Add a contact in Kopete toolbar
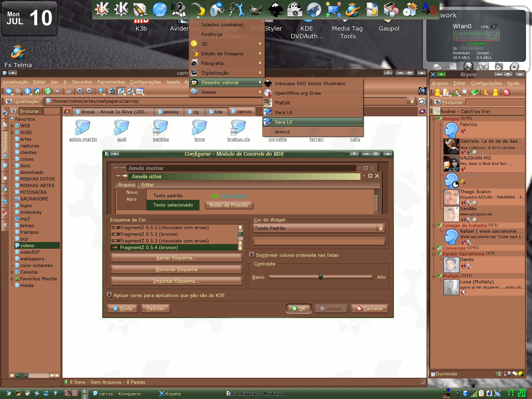This screenshot has width=532, height=399. click(x=456, y=92)
